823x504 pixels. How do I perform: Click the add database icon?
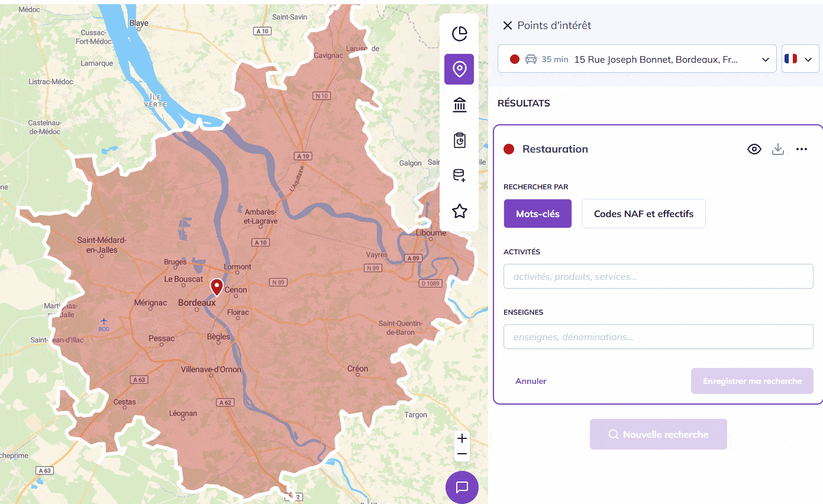tap(459, 176)
